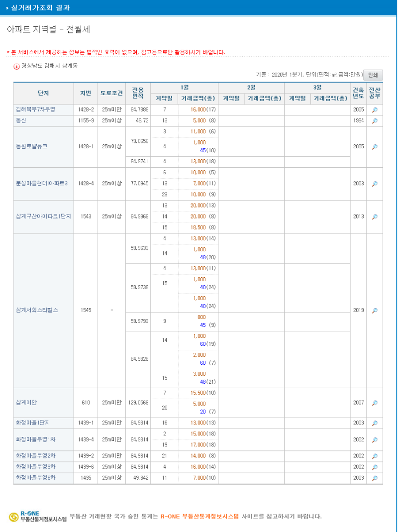Click the 인쇄 print button

[373, 75]
